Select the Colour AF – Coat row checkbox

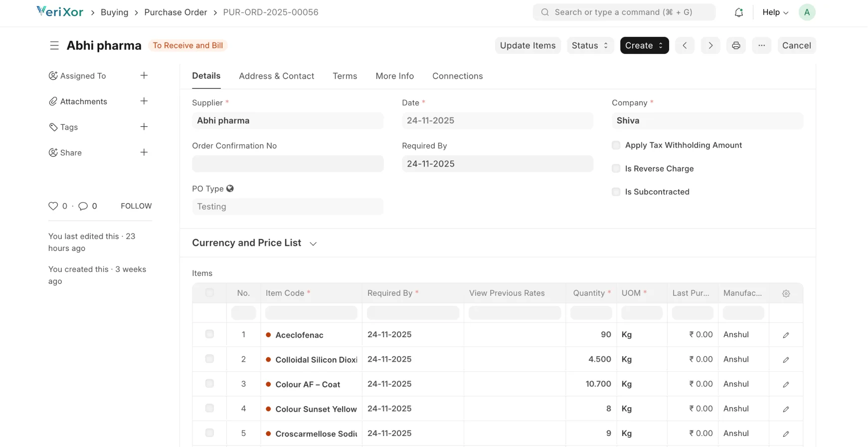tap(209, 384)
